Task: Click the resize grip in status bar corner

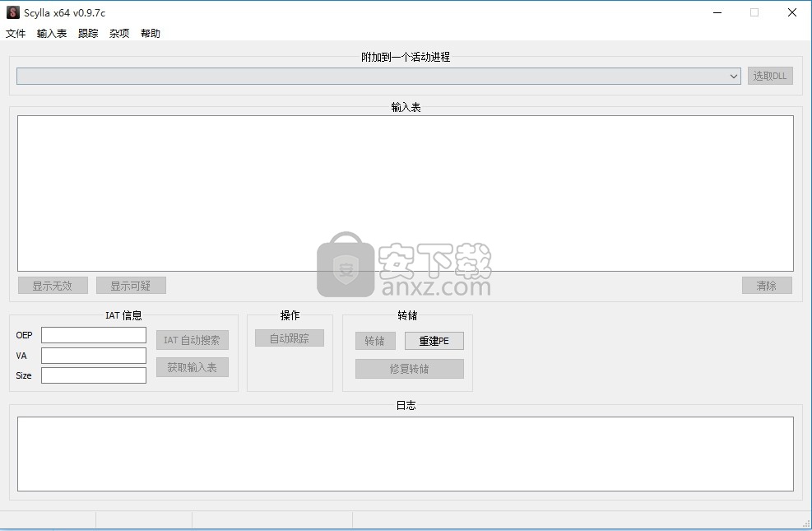Action: pos(805,524)
